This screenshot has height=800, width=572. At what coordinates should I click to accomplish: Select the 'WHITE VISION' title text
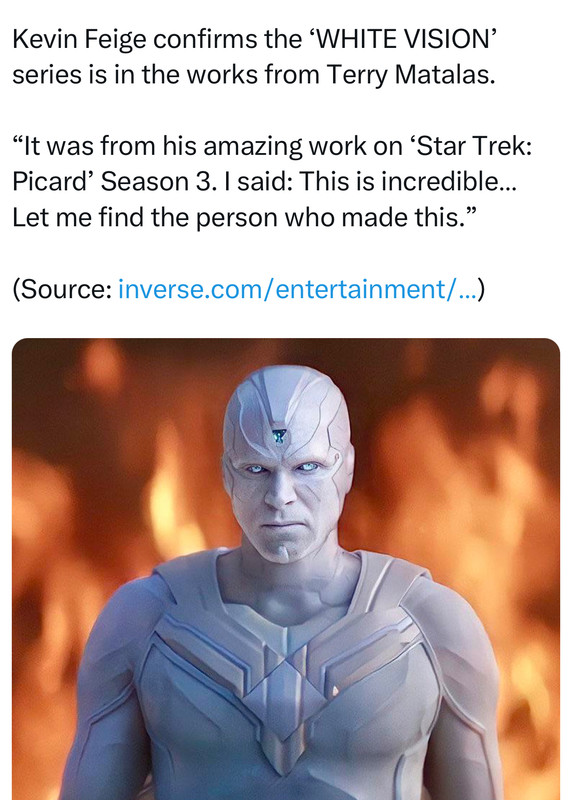(x=407, y=39)
